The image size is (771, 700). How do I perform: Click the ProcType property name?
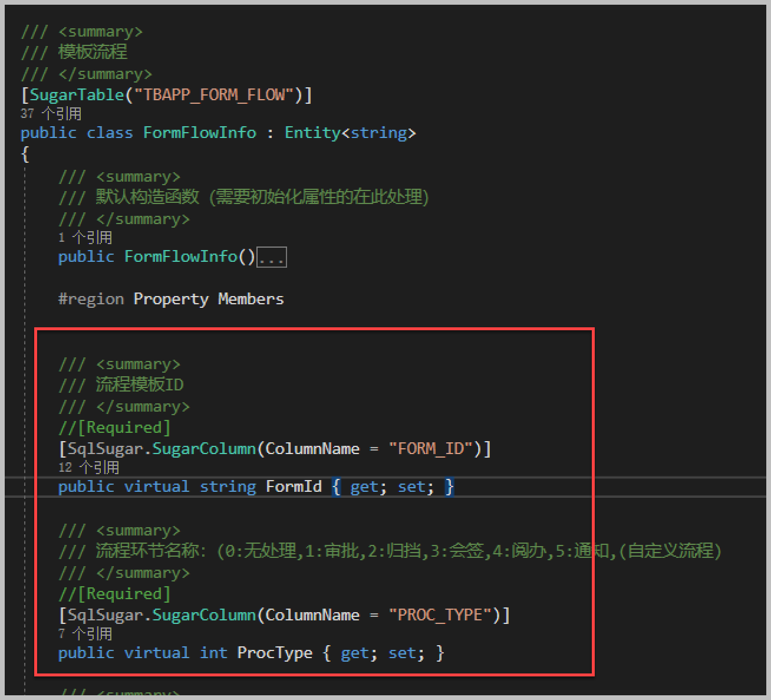coord(275,653)
